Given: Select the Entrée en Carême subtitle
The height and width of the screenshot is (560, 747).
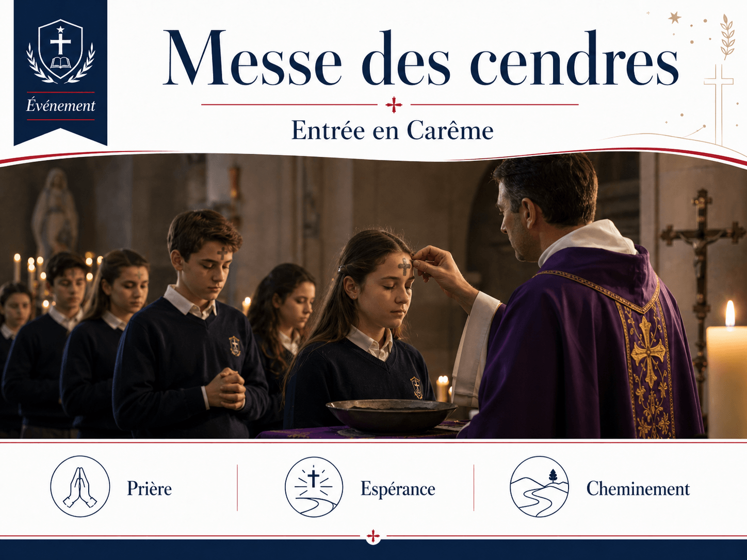Looking at the screenshot, I should pyautogui.click(x=393, y=130).
